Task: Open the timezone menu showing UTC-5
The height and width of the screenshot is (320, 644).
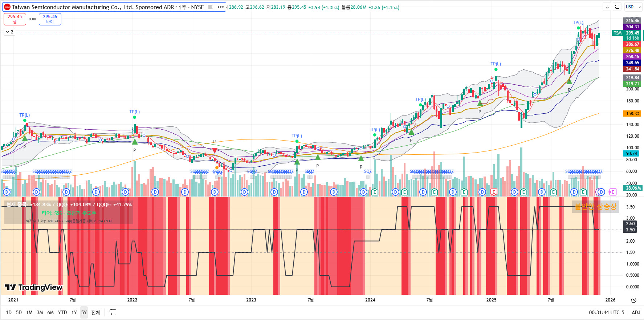Action: click(x=607, y=312)
